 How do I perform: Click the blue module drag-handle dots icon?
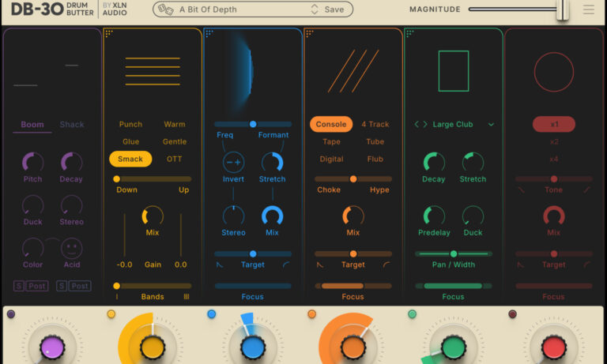pyautogui.click(x=209, y=33)
